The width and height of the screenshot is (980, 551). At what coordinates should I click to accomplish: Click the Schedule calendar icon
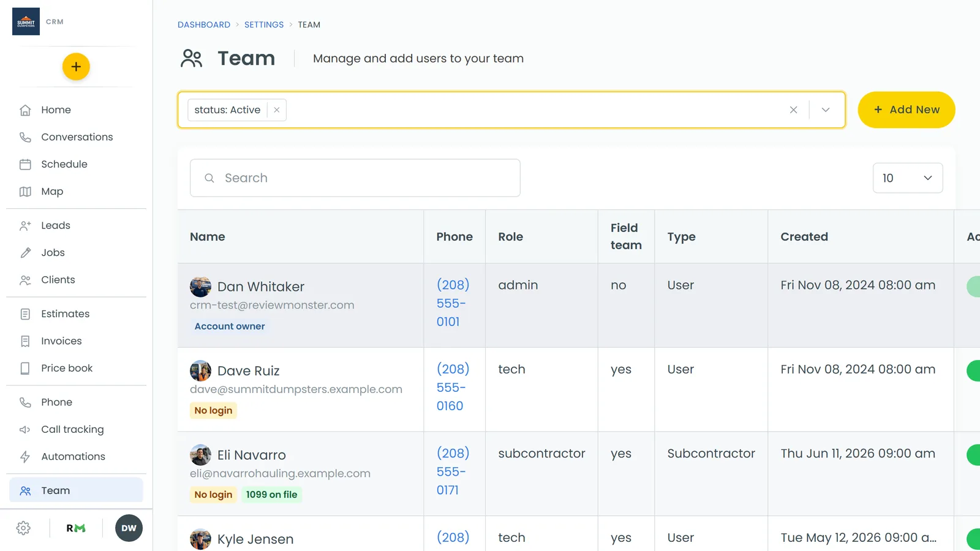tap(25, 164)
